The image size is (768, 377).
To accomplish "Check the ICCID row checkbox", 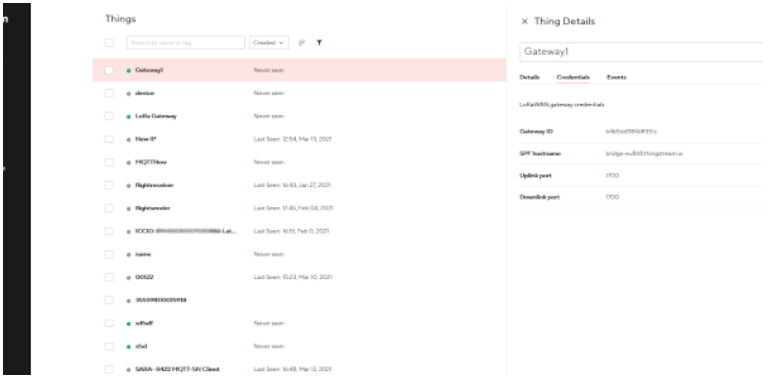I will tap(109, 232).
